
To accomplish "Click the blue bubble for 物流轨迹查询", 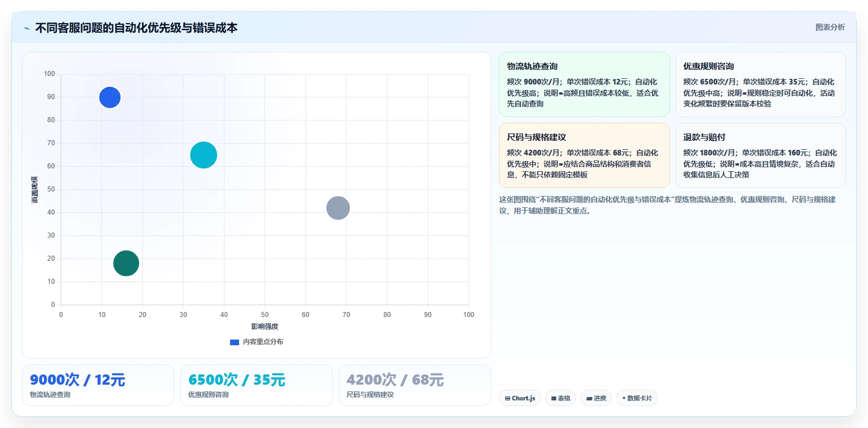I will (110, 97).
